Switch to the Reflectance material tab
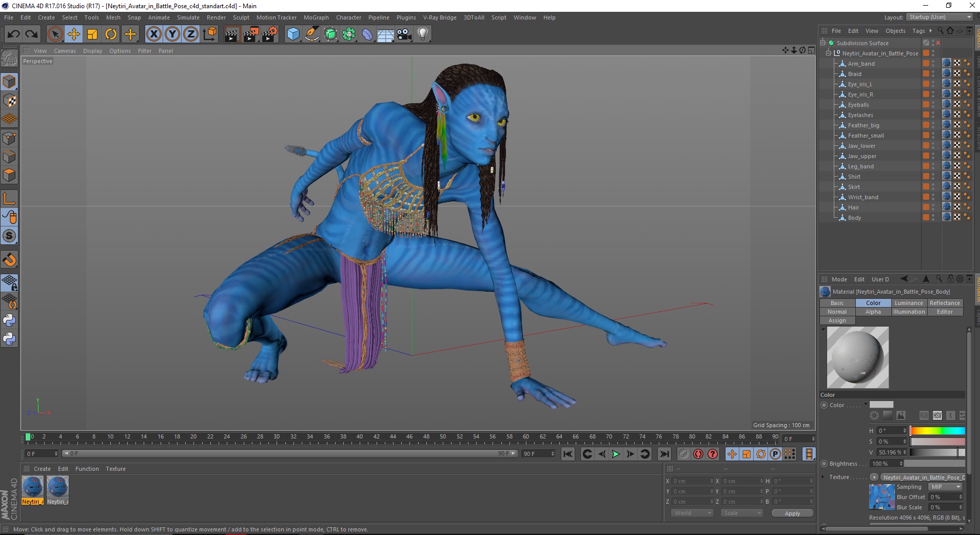Viewport: 980px width, 535px height. 945,303
